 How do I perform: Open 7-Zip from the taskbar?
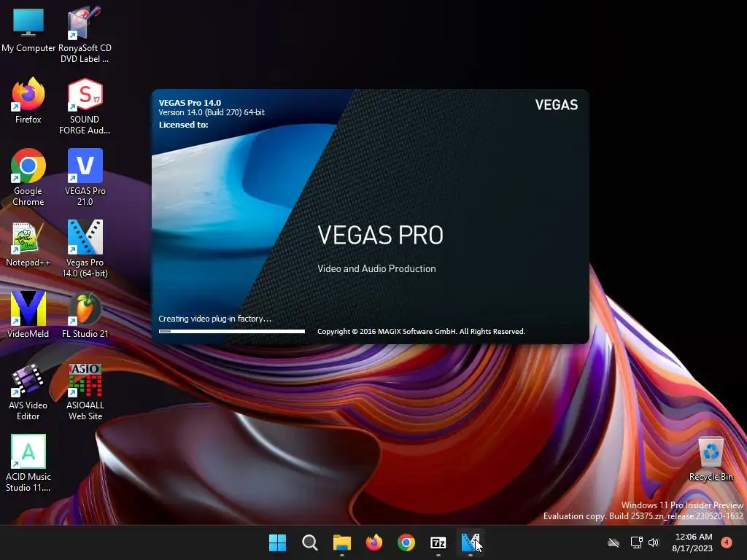click(x=438, y=542)
